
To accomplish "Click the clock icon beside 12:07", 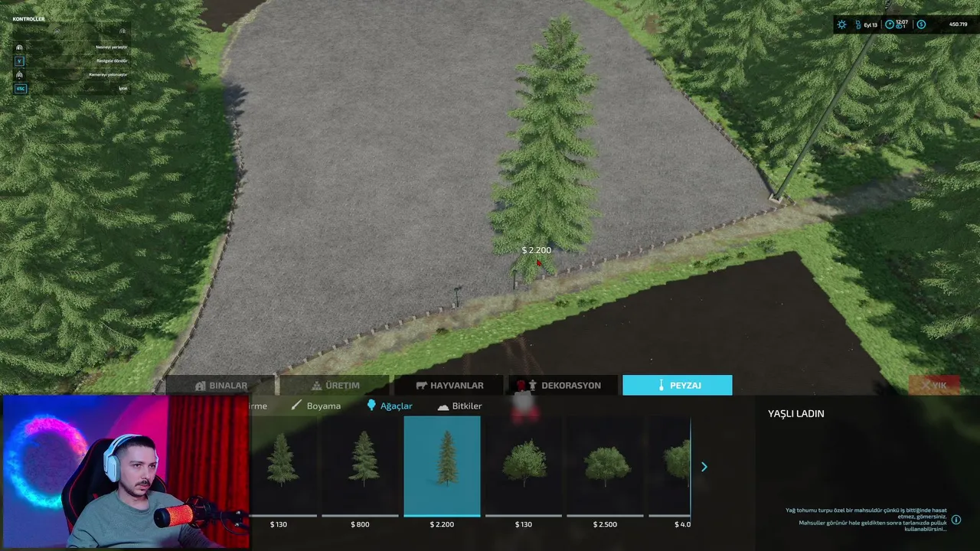I will tap(890, 24).
